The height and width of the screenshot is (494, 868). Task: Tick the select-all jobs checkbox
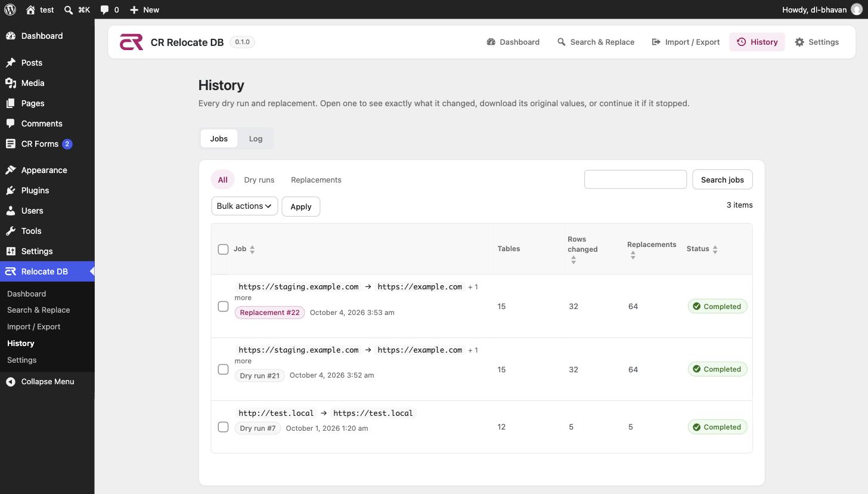(223, 249)
